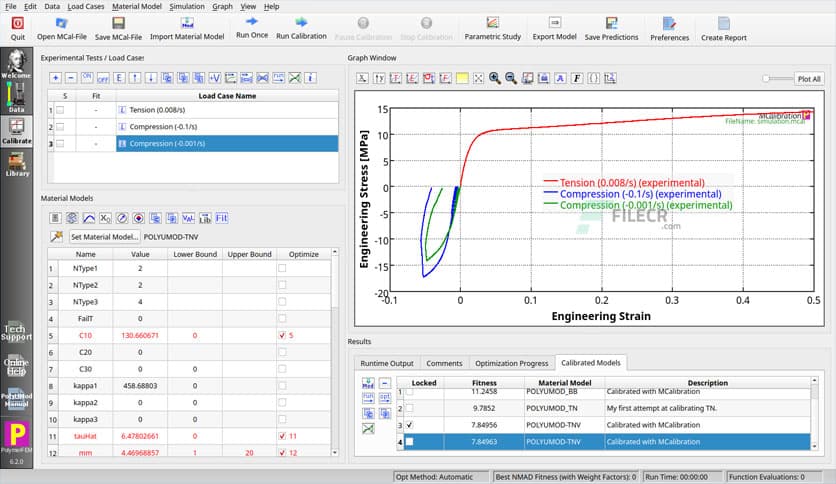Click the +V load case icon
The height and width of the screenshot is (484, 836).
tap(214, 78)
